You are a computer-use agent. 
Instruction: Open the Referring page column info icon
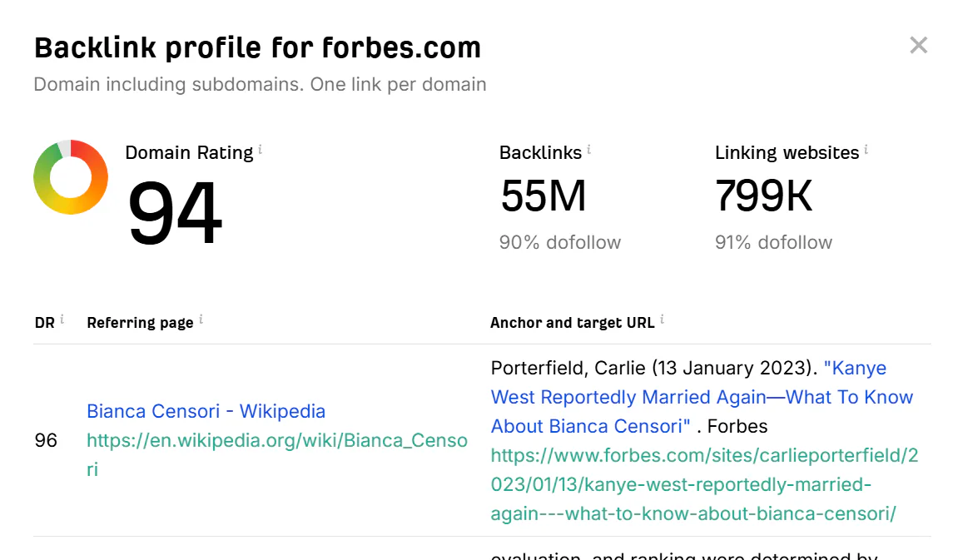pos(201,319)
